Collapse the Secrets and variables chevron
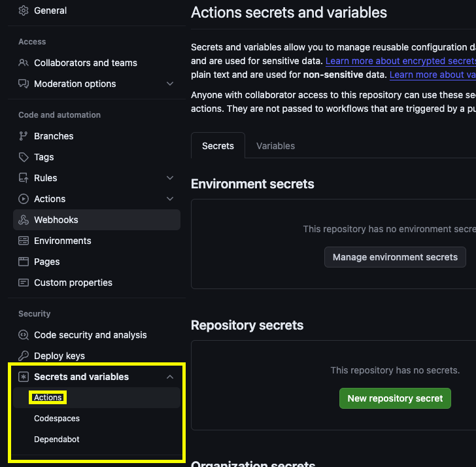Image resolution: width=476 pixels, height=467 pixels. (170, 377)
